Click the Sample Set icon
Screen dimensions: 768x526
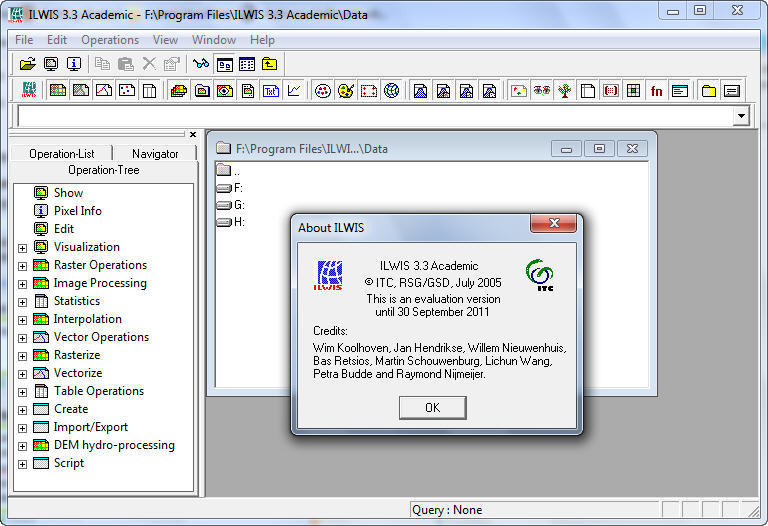tap(518, 91)
